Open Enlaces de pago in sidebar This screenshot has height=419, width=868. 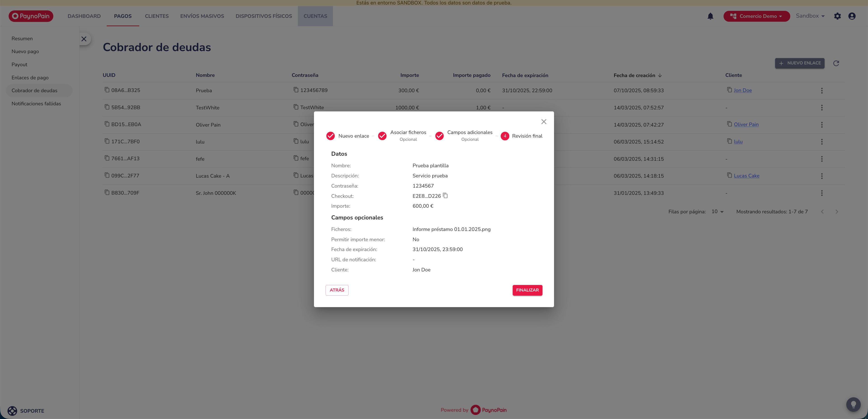pyautogui.click(x=30, y=78)
